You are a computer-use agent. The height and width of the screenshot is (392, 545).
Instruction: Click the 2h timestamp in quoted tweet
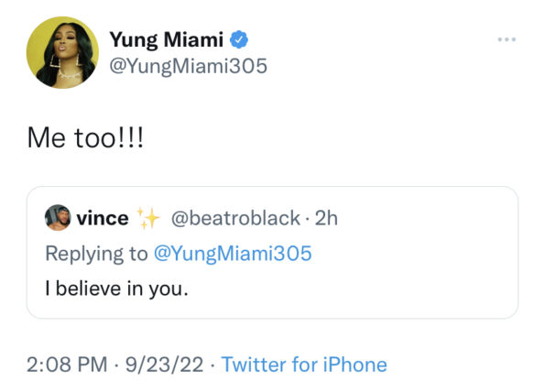pyautogui.click(x=326, y=218)
